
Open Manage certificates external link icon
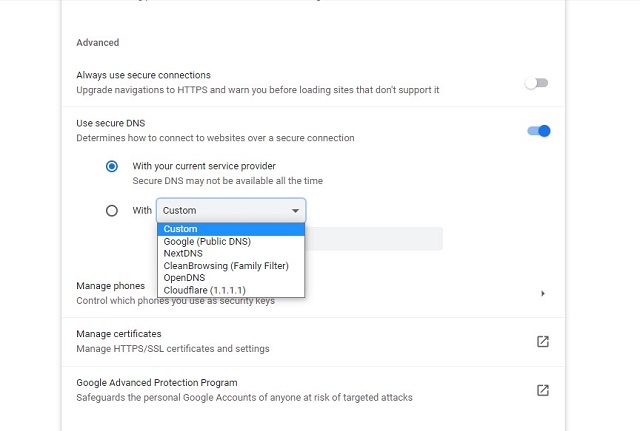point(542,341)
